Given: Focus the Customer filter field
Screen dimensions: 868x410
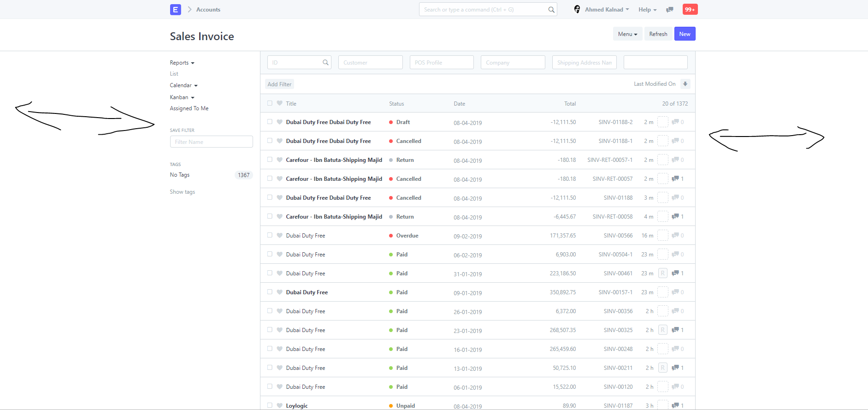Looking at the screenshot, I should (371, 62).
